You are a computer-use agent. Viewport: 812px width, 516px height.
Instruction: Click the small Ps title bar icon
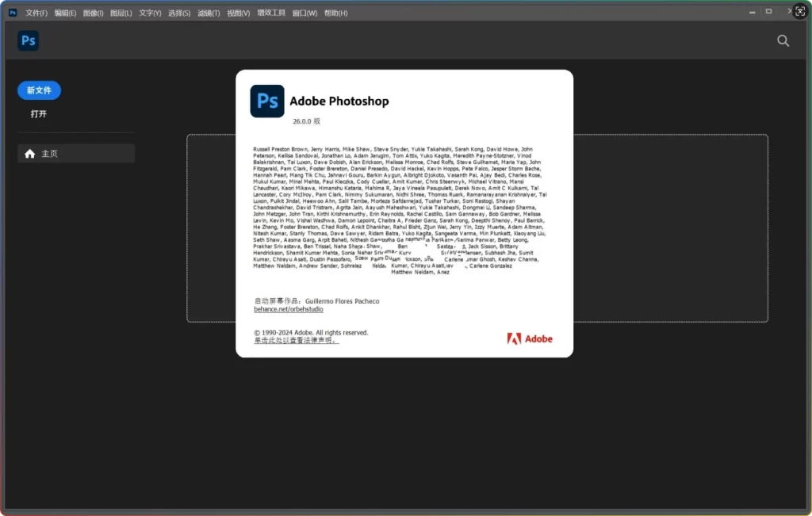pyautogui.click(x=13, y=13)
